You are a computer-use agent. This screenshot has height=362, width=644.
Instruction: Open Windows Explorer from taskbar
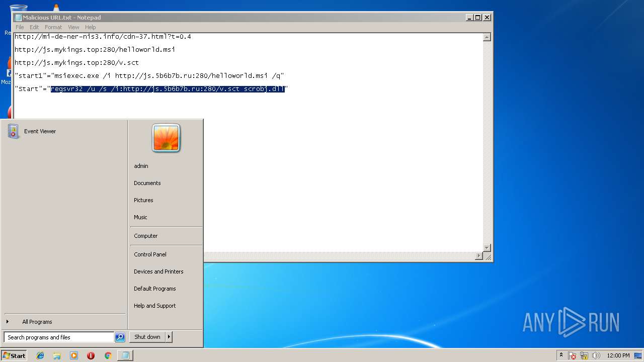(57, 355)
